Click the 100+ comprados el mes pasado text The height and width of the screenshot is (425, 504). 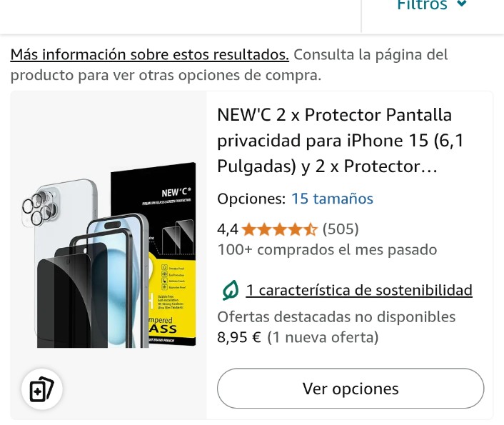pyautogui.click(x=327, y=250)
